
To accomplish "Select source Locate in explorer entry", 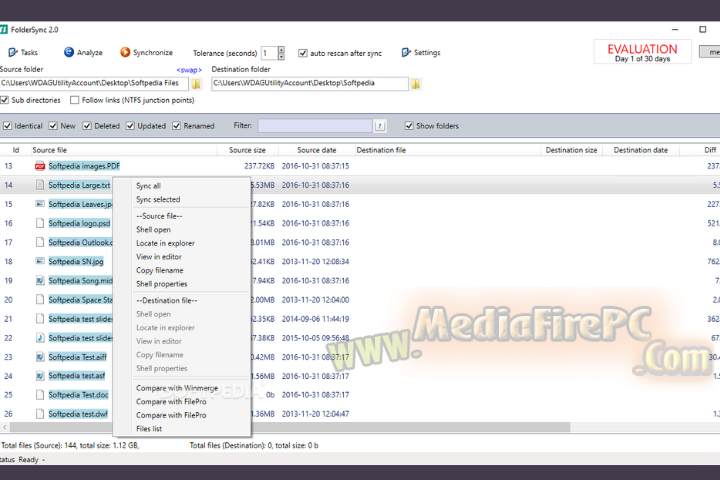I will (165, 243).
